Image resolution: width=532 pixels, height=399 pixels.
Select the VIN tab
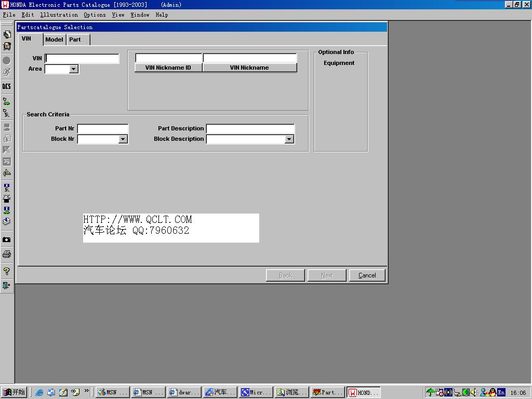pyautogui.click(x=30, y=39)
